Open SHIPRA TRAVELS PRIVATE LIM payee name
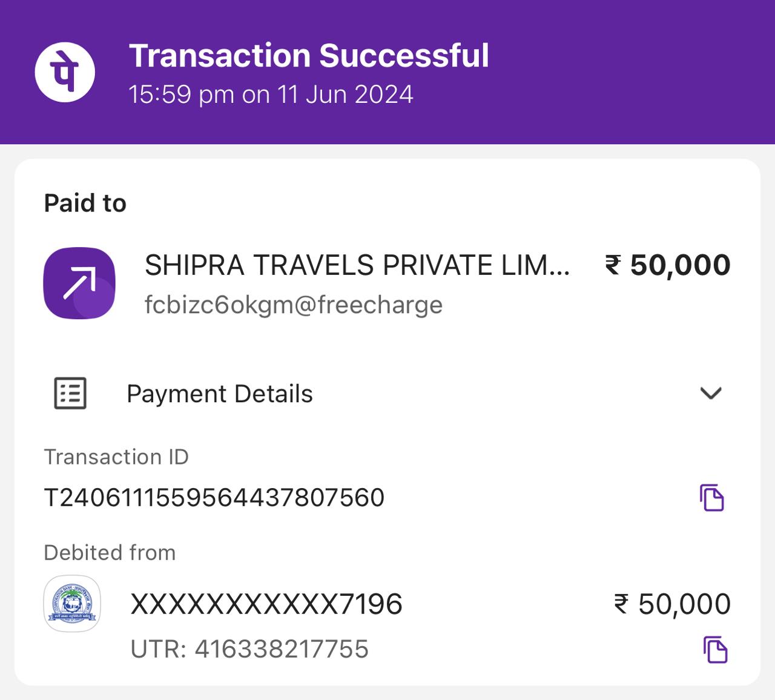 pos(357,265)
